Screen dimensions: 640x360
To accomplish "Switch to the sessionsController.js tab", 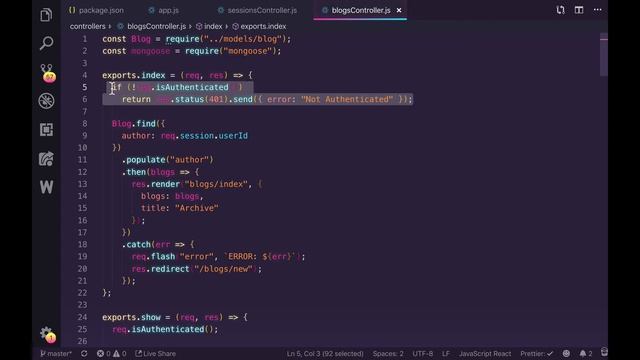I will point(257,10).
